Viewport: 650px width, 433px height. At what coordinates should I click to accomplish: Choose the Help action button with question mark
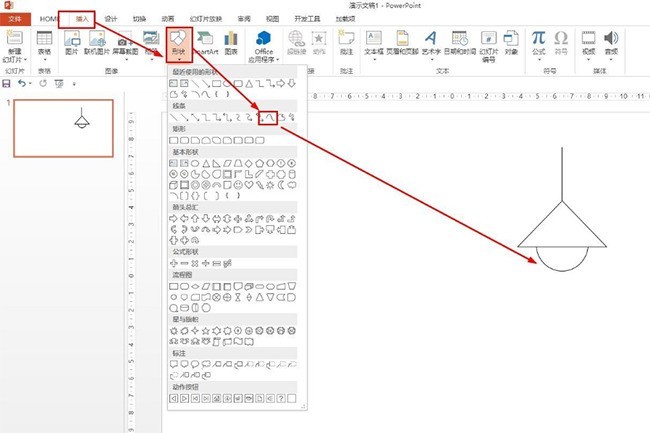click(x=281, y=398)
